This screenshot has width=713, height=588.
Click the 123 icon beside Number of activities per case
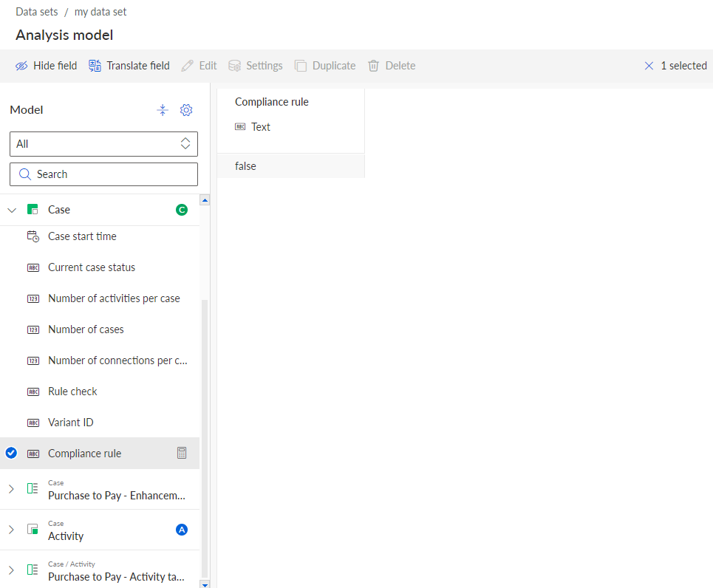pos(33,298)
